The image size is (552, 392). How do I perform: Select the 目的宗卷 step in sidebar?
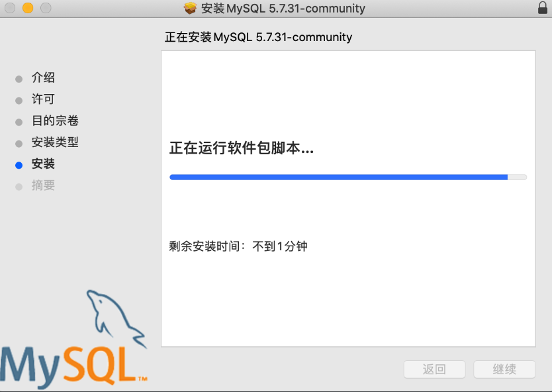[x=55, y=121]
